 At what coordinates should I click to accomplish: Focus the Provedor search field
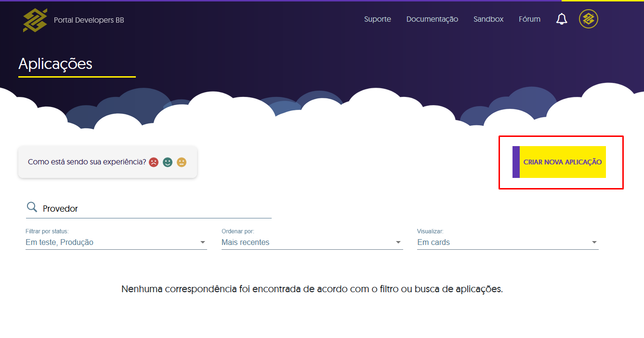pyautogui.click(x=154, y=209)
